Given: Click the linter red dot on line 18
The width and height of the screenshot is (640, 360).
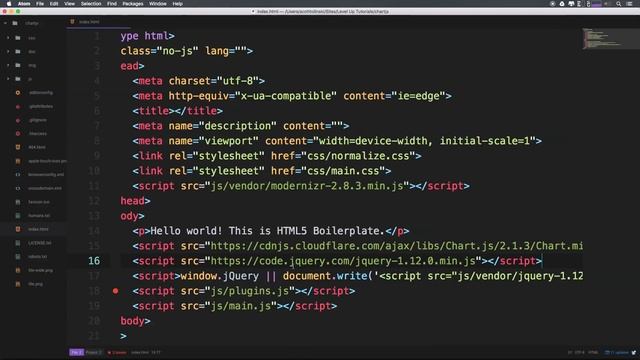Looking at the screenshot, I should (116, 291).
